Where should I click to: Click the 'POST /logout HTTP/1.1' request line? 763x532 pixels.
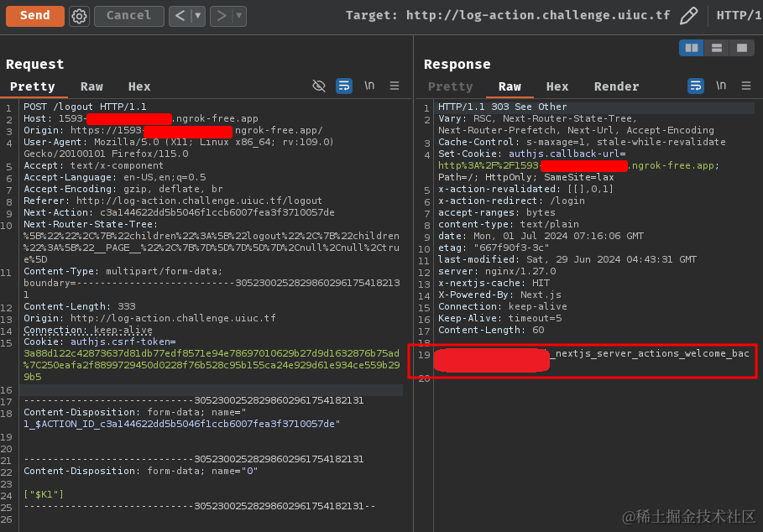tap(85, 107)
